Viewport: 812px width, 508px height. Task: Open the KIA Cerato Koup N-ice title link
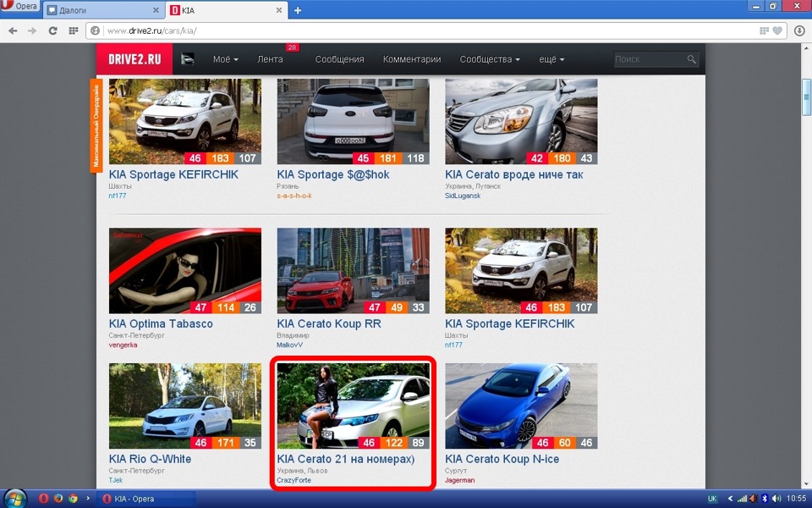click(502, 459)
